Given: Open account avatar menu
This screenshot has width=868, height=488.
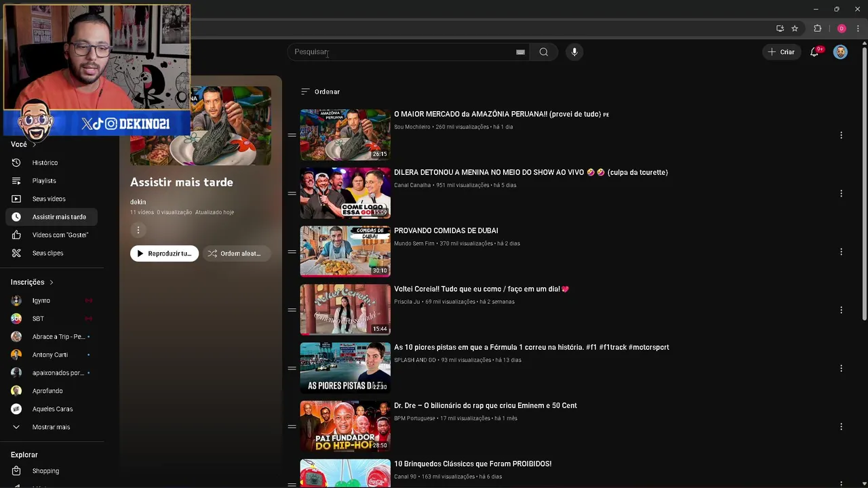Looking at the screenshot, I should [x=840, y=52].
